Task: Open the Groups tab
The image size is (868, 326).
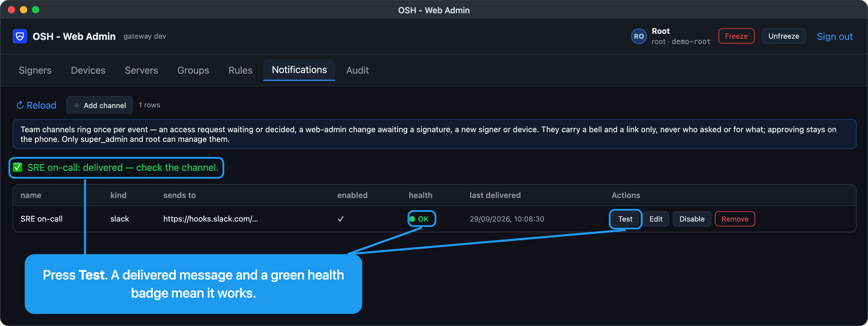Action: (193, 70)
